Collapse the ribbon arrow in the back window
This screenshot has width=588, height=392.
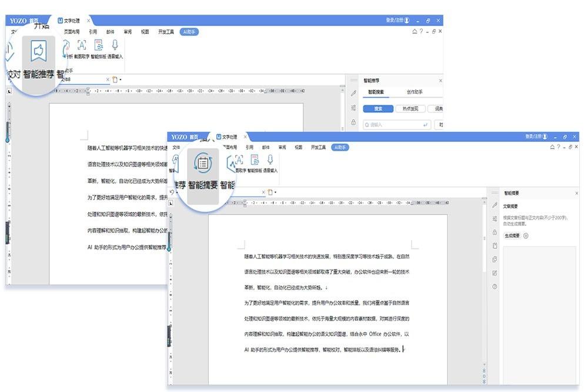pos(415,32)
